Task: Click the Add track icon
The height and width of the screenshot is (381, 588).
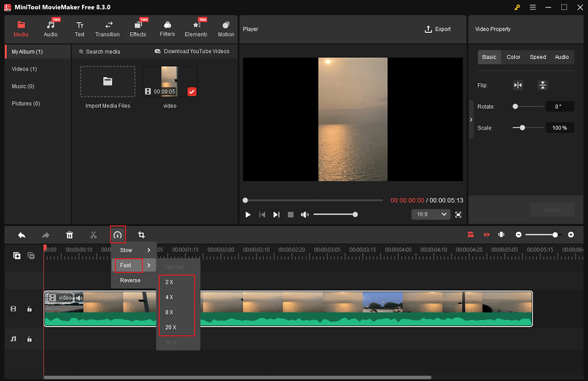Action: (x=17, y=256)
